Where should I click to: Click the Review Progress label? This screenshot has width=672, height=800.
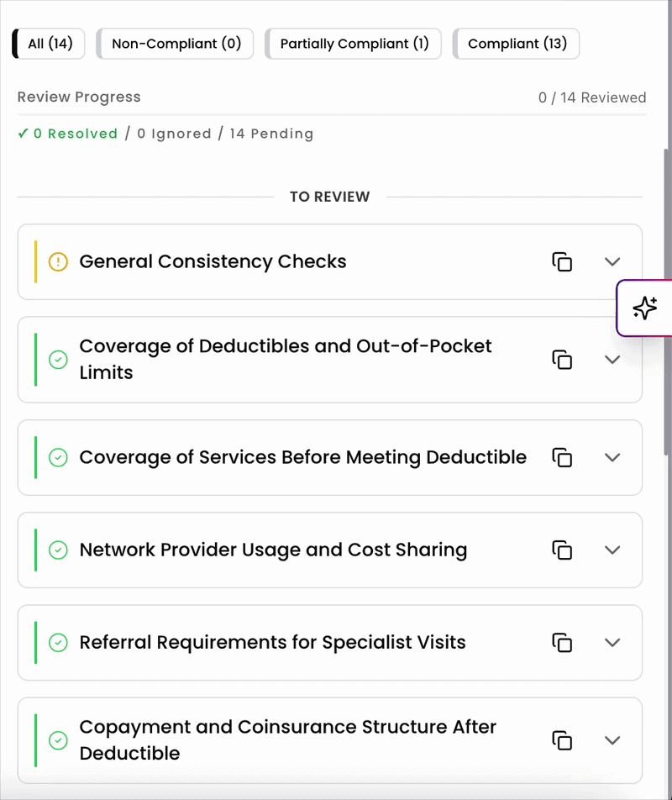(79, 97)
